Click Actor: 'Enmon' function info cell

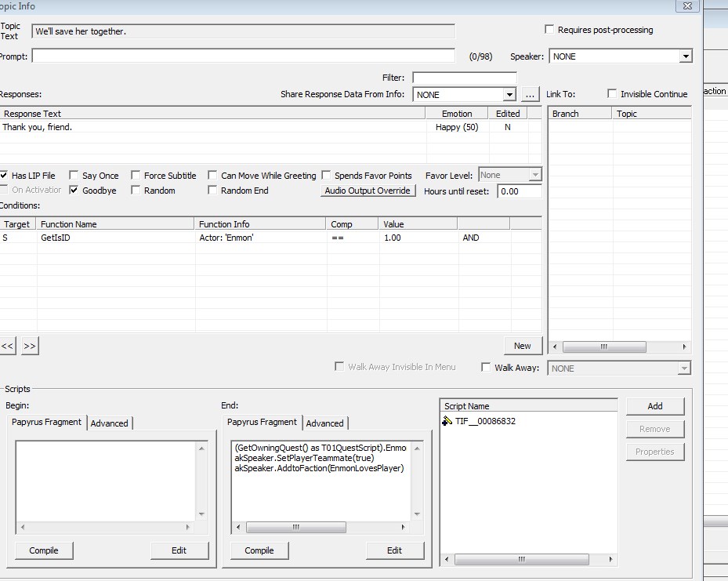pos(260,238)
